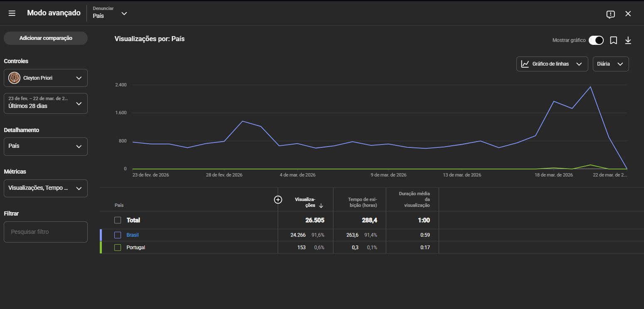Click the Brasil 91,6% views percentage
This screenshot has width=644, height=309.
[x=318, y=235]
